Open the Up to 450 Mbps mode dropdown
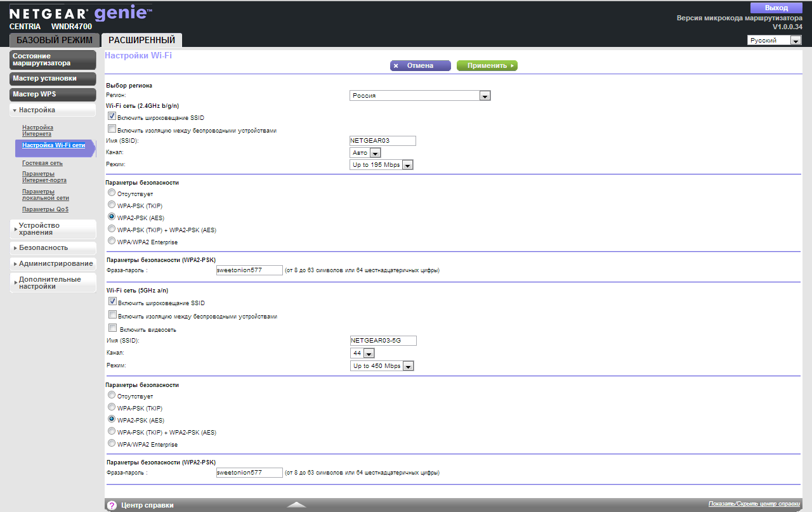812x512 pixels. coord(383,366)
